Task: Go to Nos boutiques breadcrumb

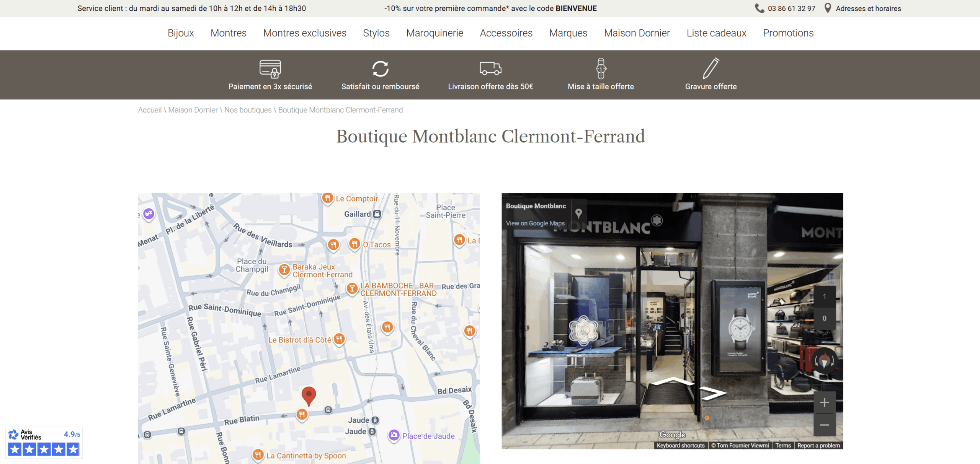Action: point(248,110)
